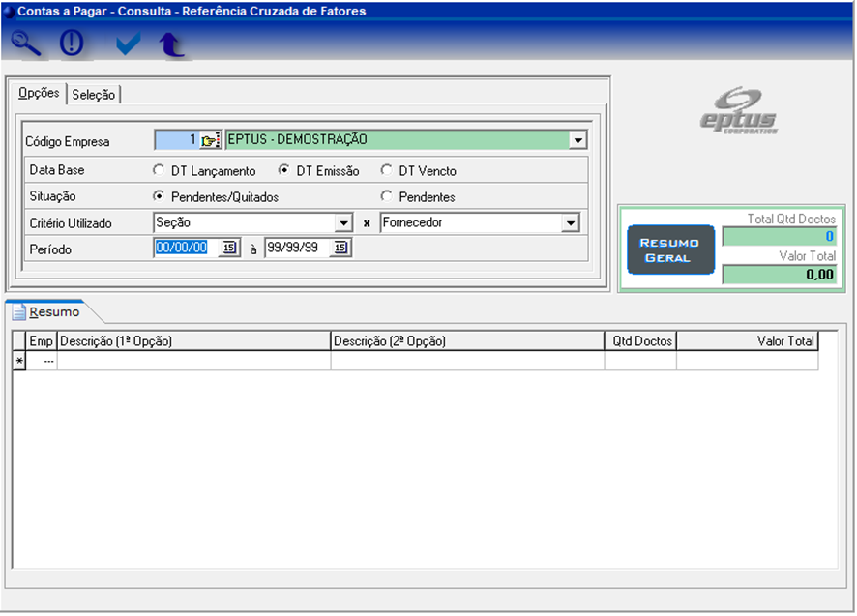Open the company lookup icon beside Código Empresa
The width and height of the screenshot is (857, 616).
click(211, 140)
